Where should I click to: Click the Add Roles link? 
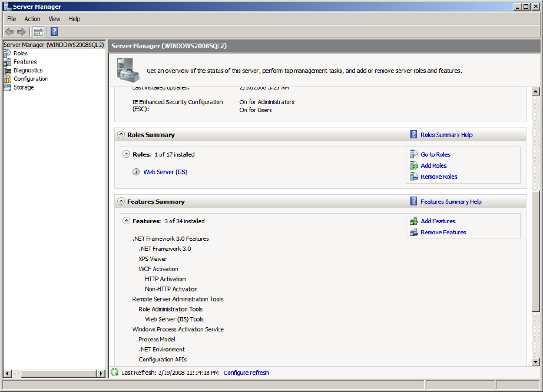click(x=433, y=166)
